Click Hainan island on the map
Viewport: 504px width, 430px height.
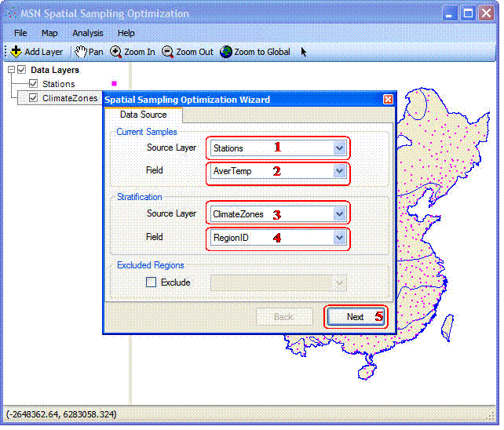point(367,373)
